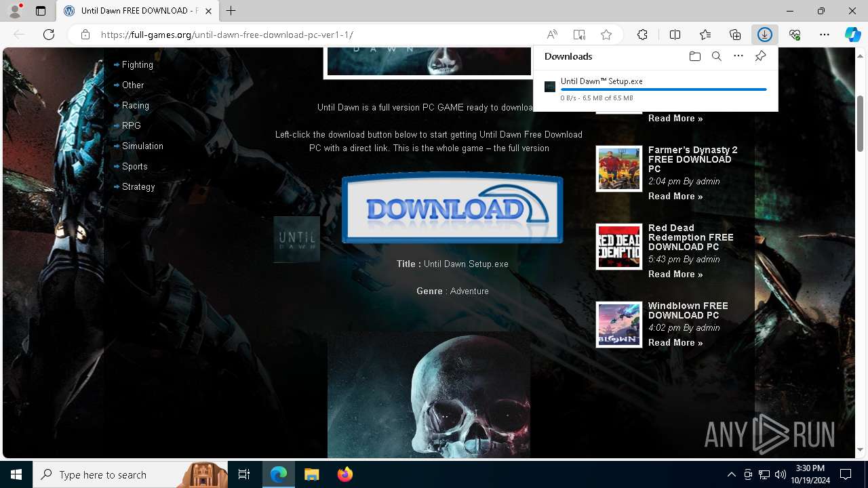Screen dimensions: 868x488
Task: Launch the Copilot sidebar icon
Action: (x=852, y=35)
